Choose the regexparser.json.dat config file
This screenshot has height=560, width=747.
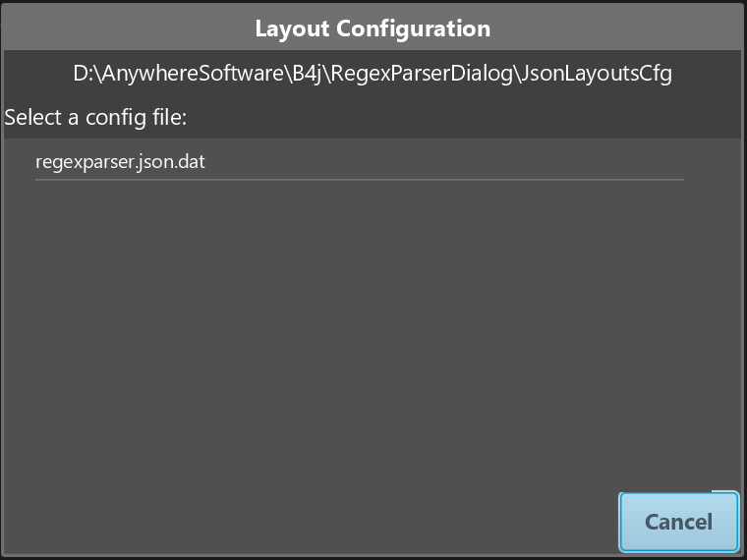point(360,162)
